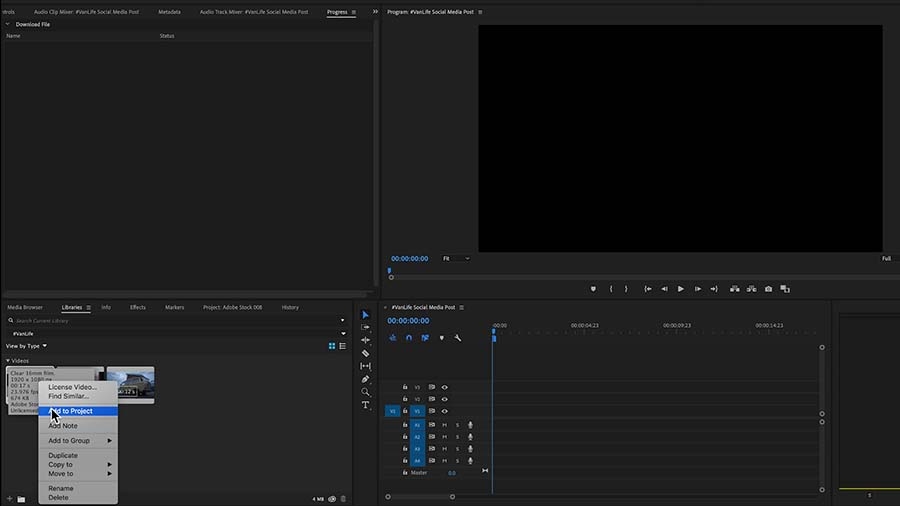Click the Export Frame camera icon
Image resolution: width=900 pixels, height=506 pixels.
click(768, 289)
